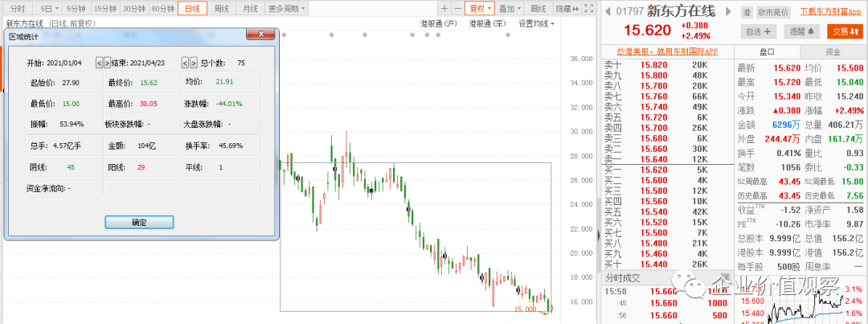The height and width of the screenshot is (324, 868).
Task: Step end date backward in dialog
Action: coord(186,63)
